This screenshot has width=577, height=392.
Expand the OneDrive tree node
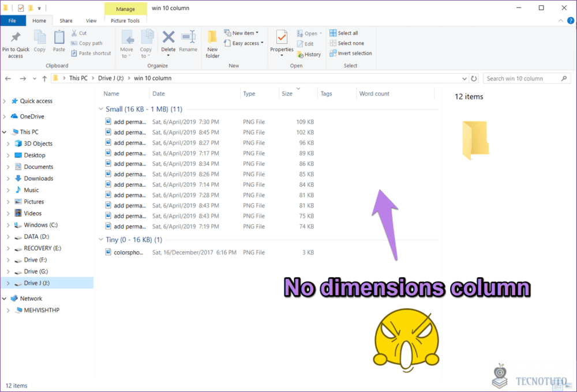[5, 116]
